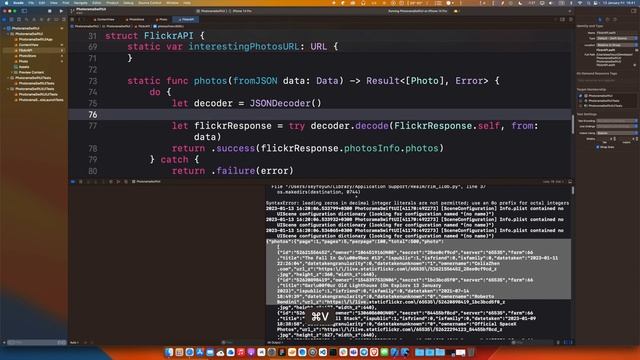Viewport: 640px width, 360px height.
Task: Show the History inspector tab
Action: (x=607, y=19)
